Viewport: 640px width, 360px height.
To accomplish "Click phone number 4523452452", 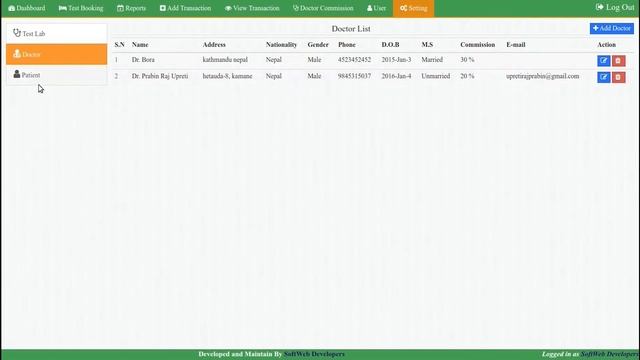I will pyautogui.click(x=354, y=60).
